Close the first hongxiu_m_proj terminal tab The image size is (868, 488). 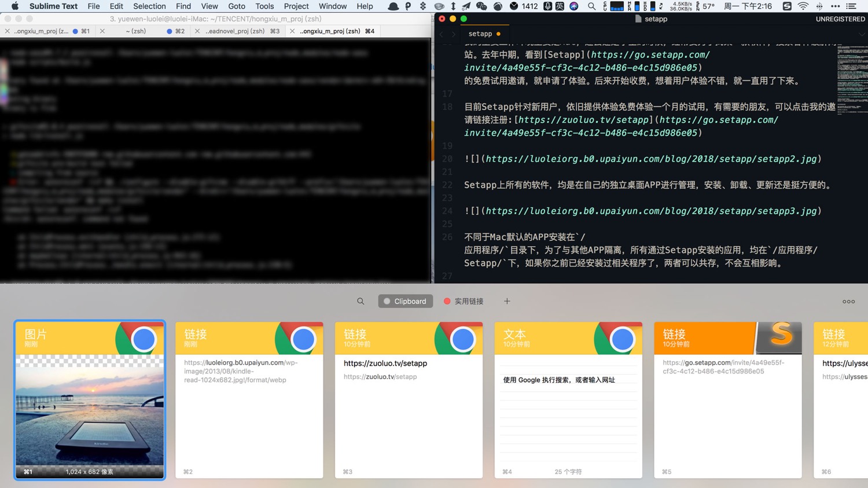click(x=7, y=31)
